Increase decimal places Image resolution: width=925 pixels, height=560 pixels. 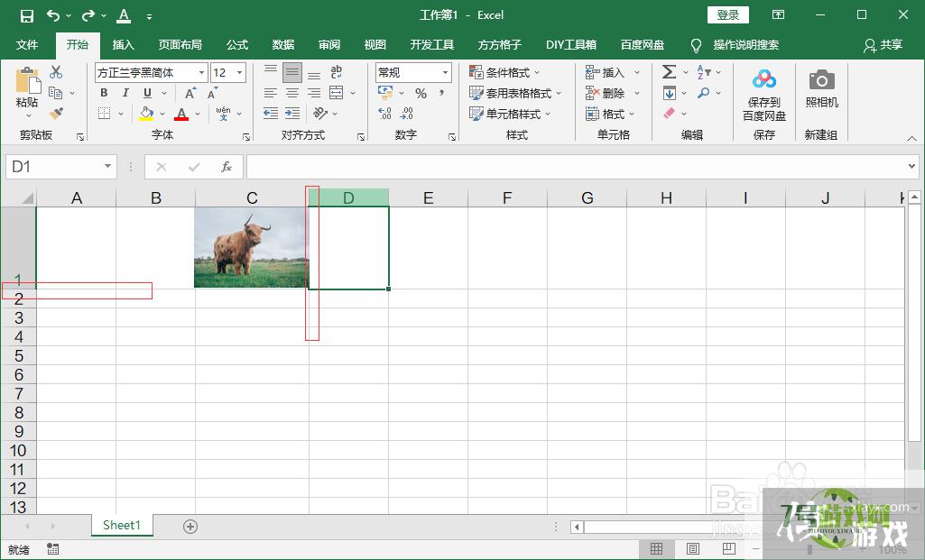[384, 114]
